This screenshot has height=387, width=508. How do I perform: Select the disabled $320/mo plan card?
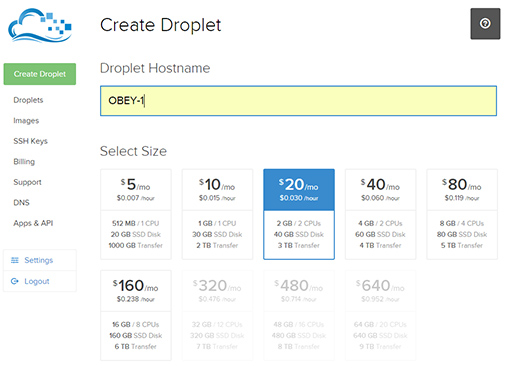point(217,315)
